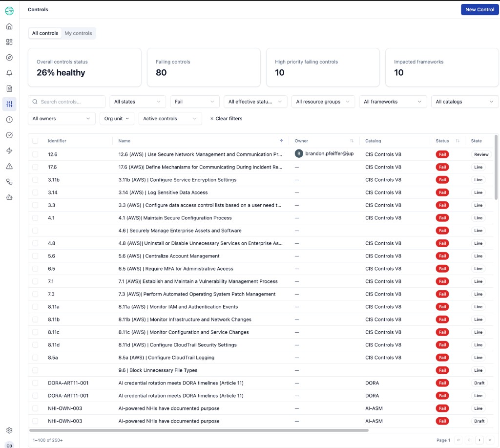Click the B avatar for brandon.pfeiffer owner
The width and height of the screenshot is (500, 448).
[299, 153]
